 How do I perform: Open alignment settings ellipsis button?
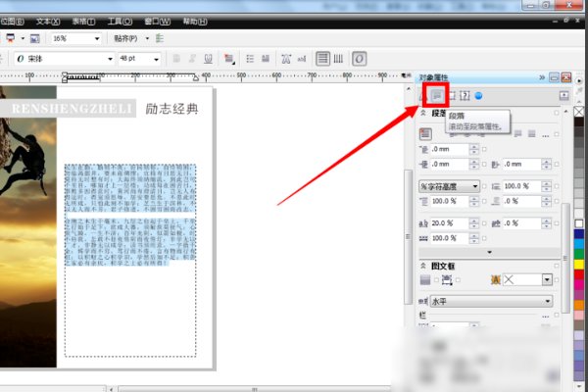click(546, 135)
